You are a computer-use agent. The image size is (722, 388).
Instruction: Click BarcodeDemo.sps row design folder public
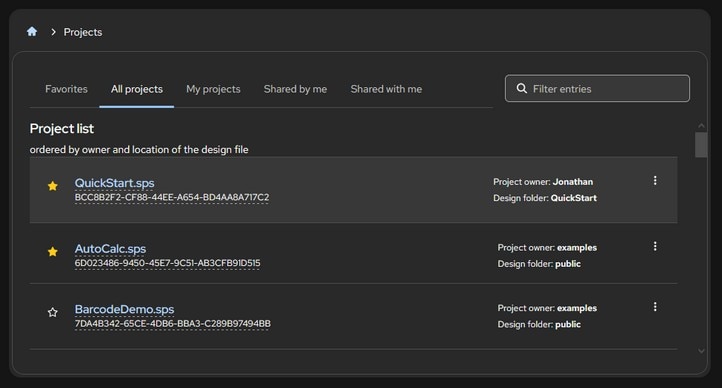[x=568, y=324]
